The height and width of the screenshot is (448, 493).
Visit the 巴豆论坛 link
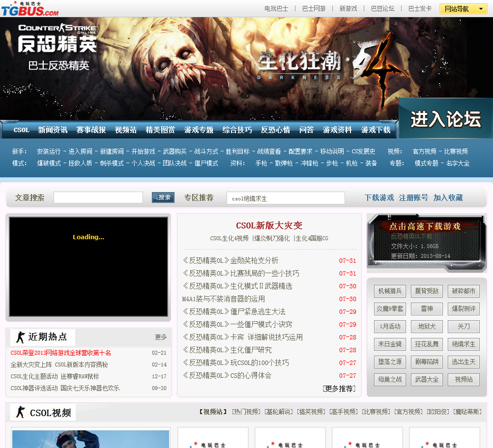[382, 9]
